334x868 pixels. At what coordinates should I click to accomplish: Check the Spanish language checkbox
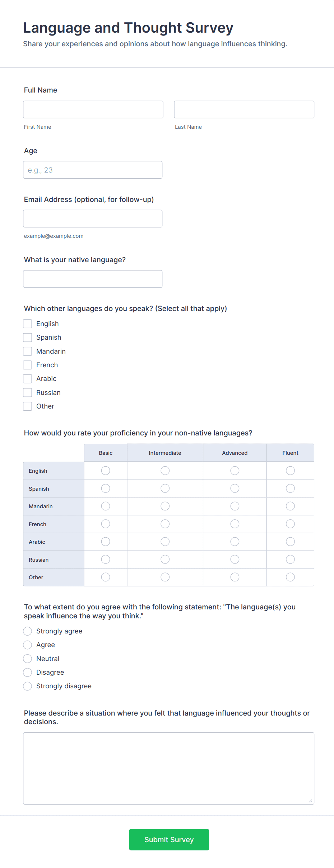point(27,337)
